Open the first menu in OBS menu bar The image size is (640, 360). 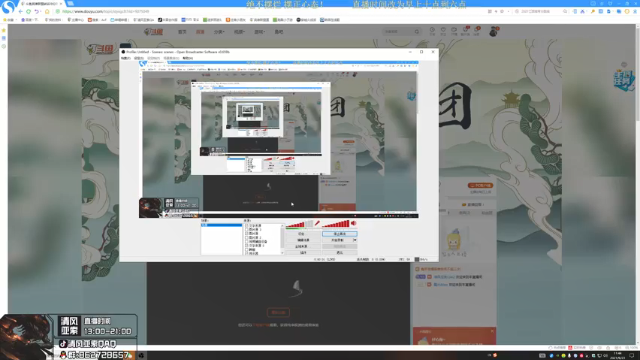pyautogui.click(x=125, y=58)
